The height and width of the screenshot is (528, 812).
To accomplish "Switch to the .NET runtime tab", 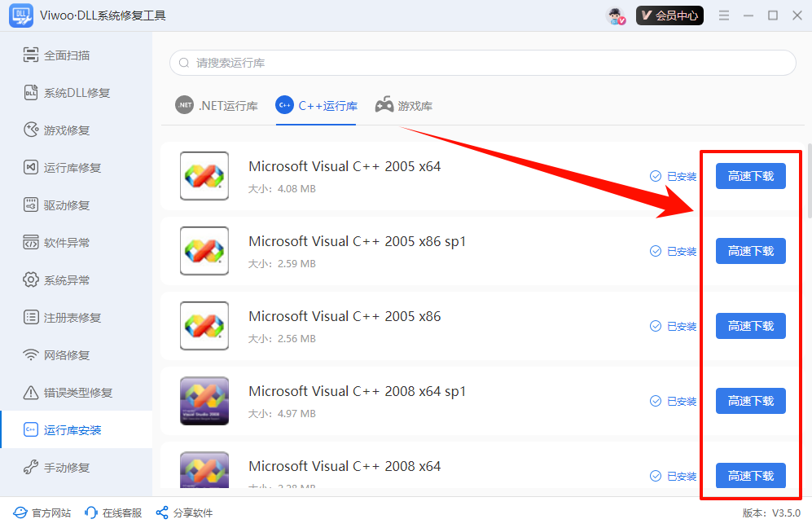I will [x=217, y=106].
